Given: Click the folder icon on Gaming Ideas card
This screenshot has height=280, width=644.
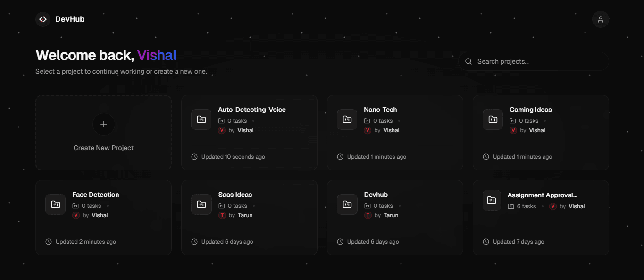Looking at the screenshot, I should 493,119.
